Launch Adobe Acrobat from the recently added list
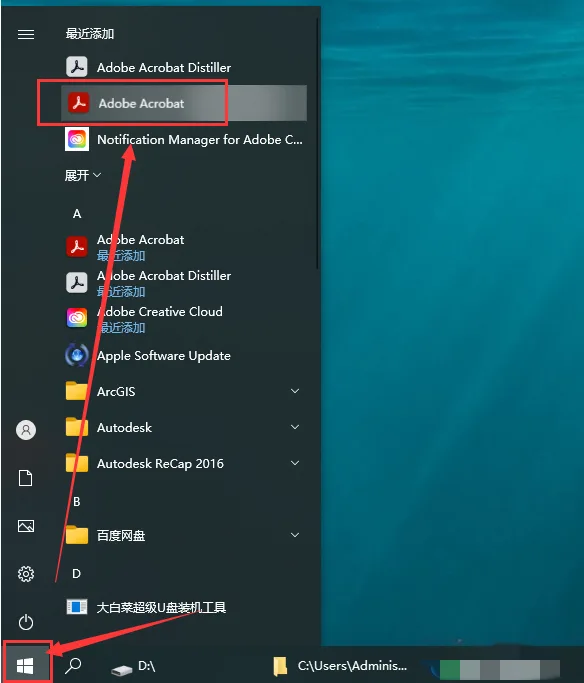Viewport: 584px width, 683px height. [184, 103]
